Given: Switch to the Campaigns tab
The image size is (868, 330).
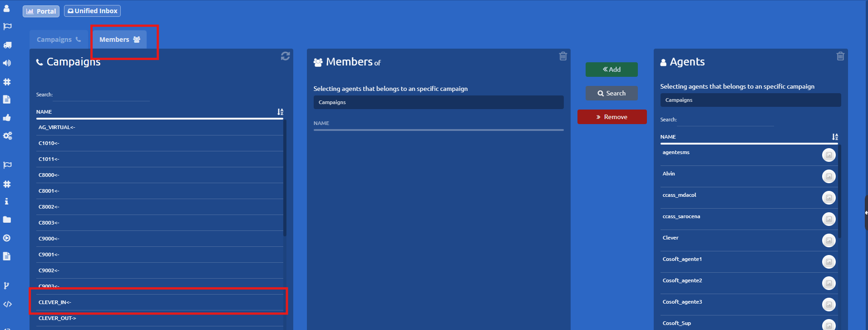Looking at the screenshot, I should 59,40.
